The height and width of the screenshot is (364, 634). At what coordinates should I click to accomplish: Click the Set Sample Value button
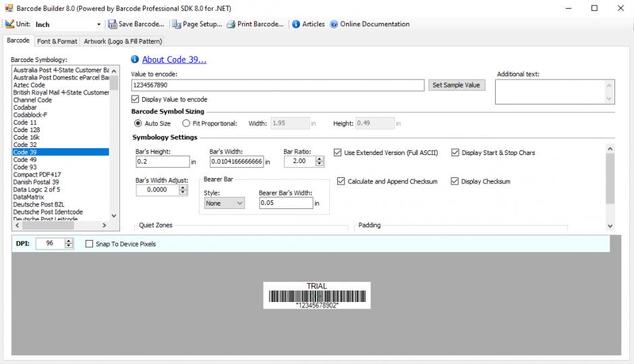coord(457,85)
